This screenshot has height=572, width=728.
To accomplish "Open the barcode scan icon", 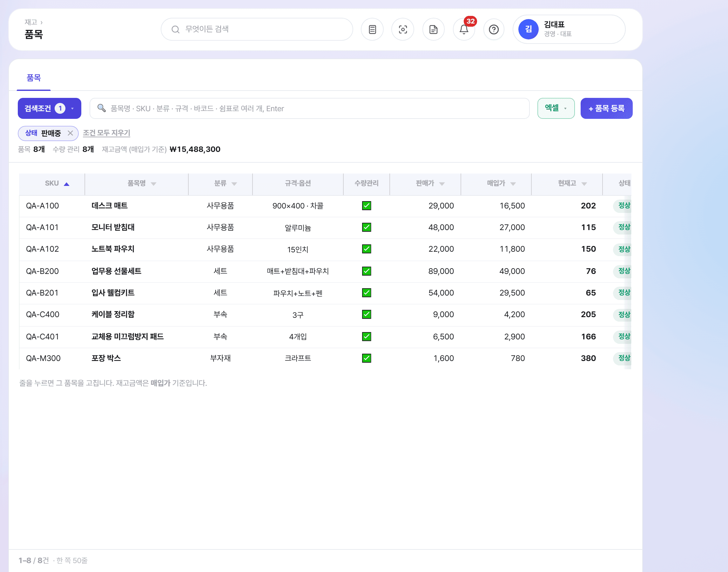I will point(403,30).
